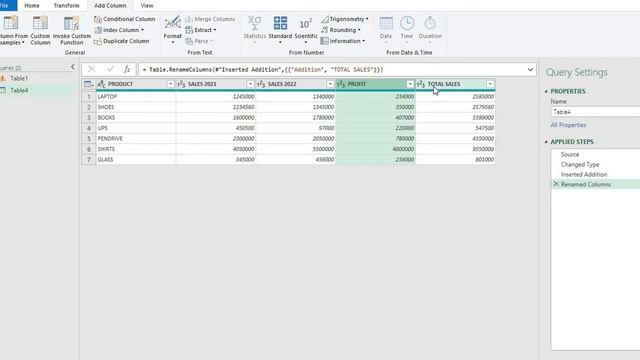Image resolution: width=640 pixels, height=360 pixels.
Task: Select the PRODUCT column header
Action: [x=120, y=84]
